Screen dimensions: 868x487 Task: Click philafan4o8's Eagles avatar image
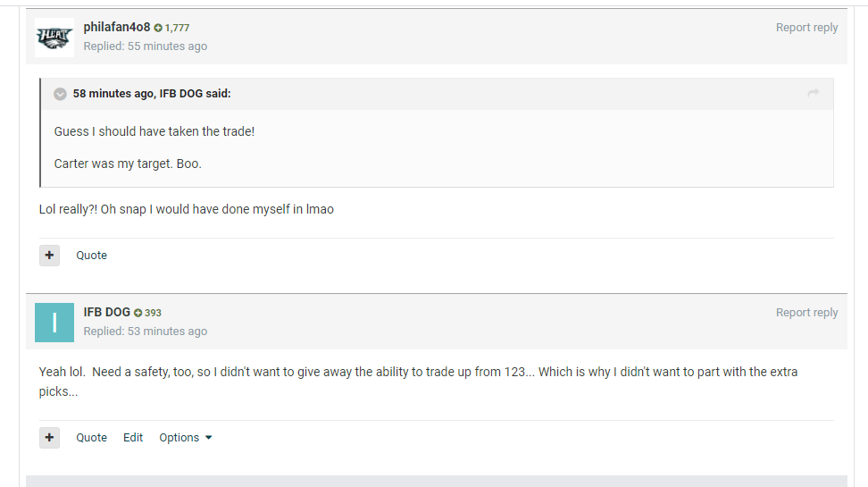54,38
